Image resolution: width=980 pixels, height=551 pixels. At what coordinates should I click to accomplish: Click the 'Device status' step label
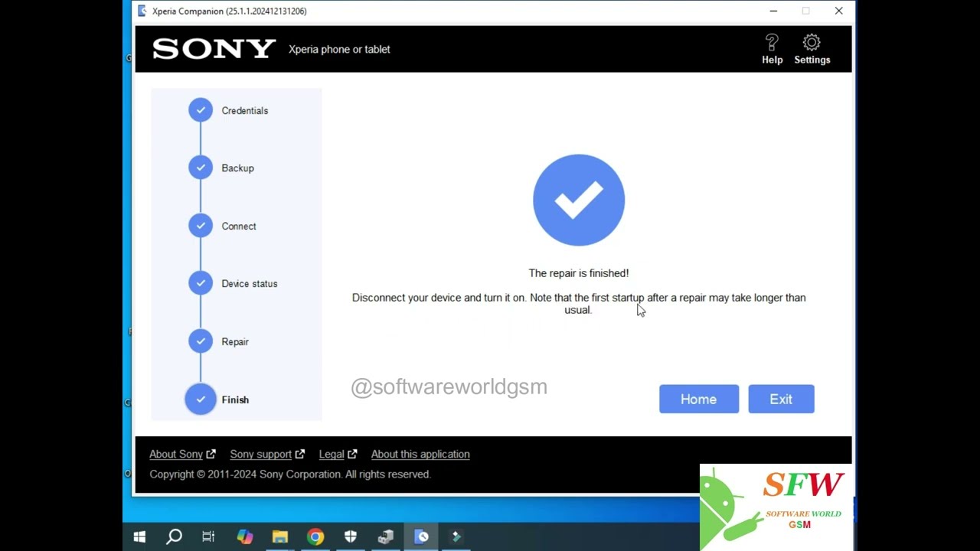(x=250, y=283)
